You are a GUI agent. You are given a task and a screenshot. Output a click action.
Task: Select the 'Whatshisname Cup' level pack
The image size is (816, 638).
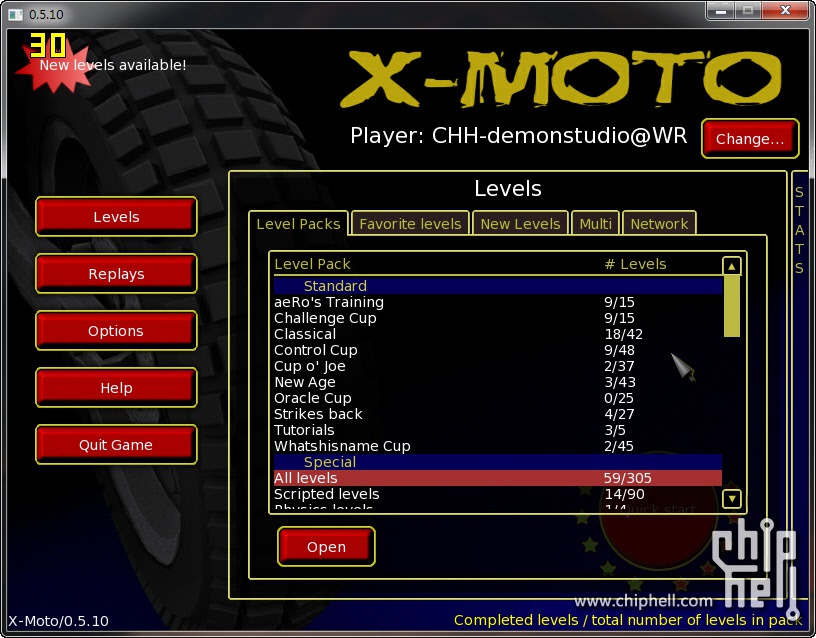pyautogui.click(x=498, y=446)
